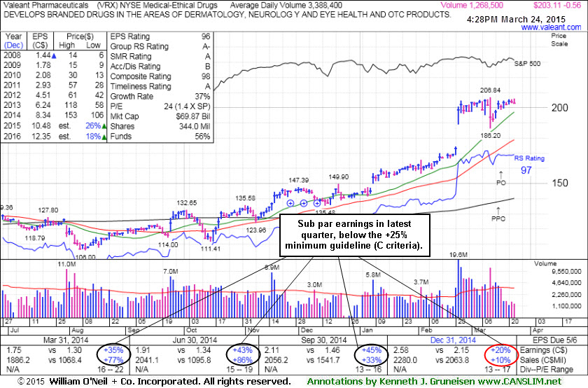
Task: Click the 206.84 high price label
Action: tap(490, 90)
